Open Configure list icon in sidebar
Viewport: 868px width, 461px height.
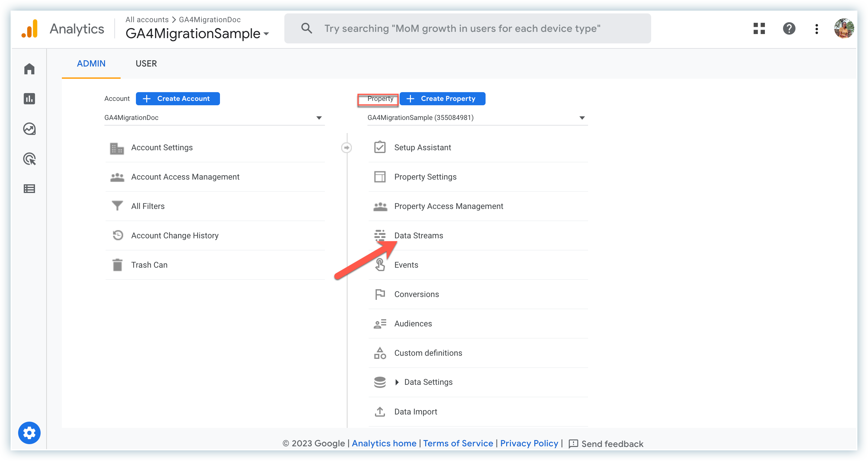point(29,189)
